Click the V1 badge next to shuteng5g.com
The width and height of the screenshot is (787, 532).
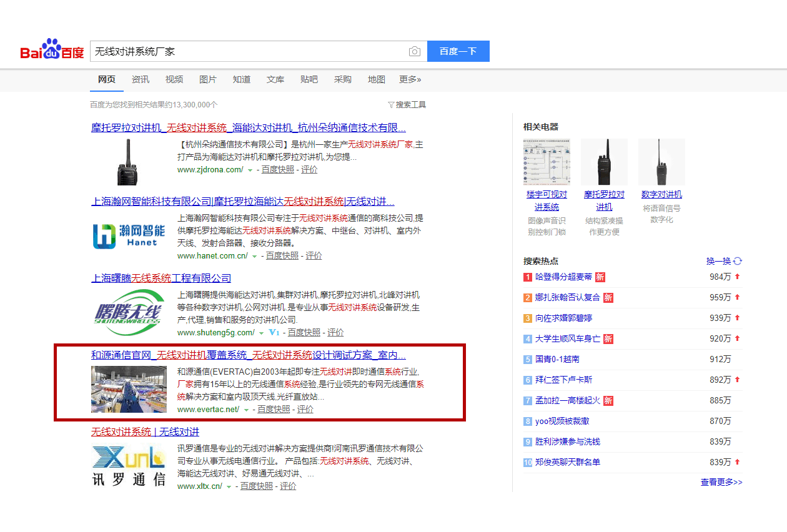pos(273,332)
